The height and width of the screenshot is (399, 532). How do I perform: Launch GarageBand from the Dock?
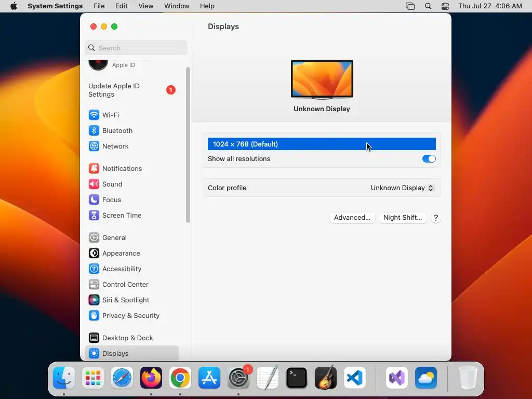click(326, 378)
